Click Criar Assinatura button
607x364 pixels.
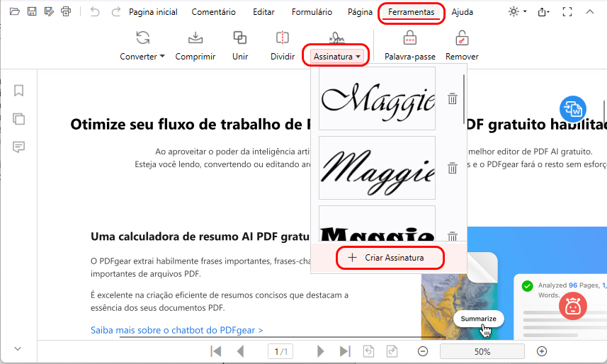pyautogui.click(x=390, y=258)
